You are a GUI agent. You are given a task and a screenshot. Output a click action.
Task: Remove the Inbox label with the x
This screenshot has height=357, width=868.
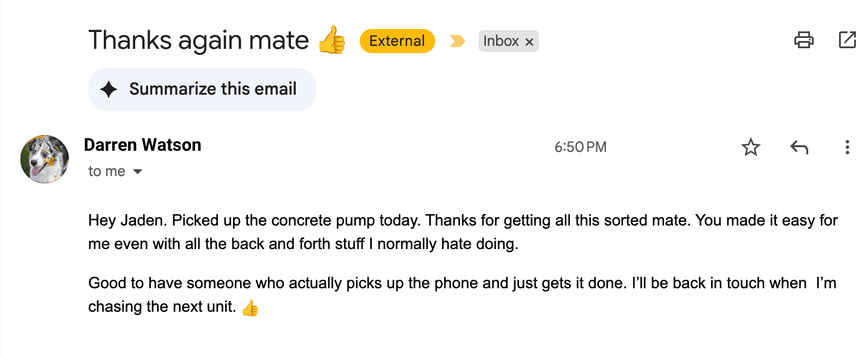coord(529,42)
